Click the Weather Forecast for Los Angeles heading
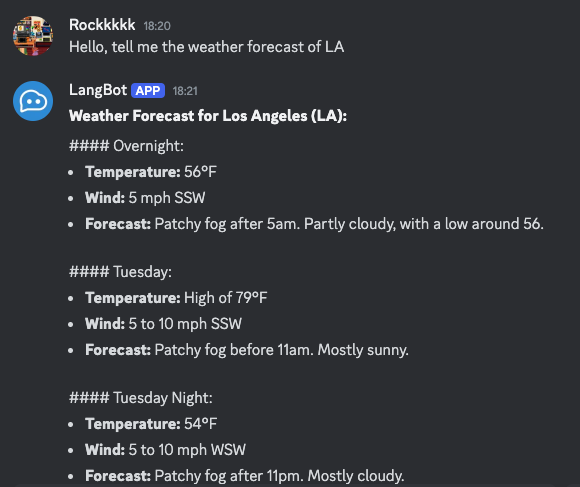580x487 pixels. 208,116
